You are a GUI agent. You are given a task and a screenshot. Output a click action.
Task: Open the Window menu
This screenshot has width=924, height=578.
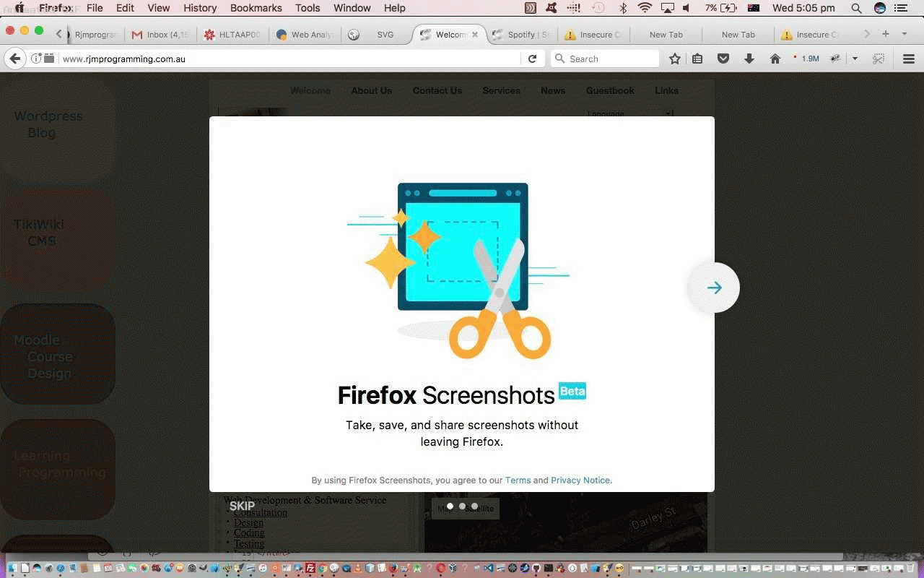352,8
